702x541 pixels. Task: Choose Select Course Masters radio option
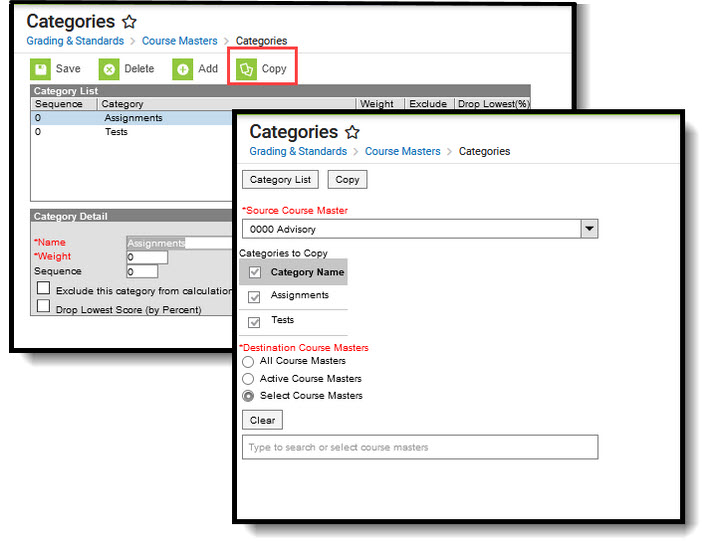click(x=248, y=396)
